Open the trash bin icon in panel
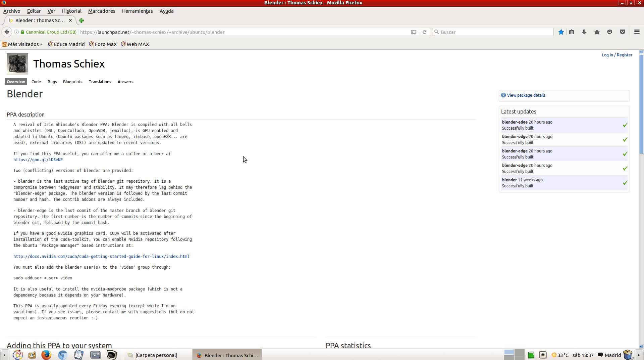 (x=628, y=355)
